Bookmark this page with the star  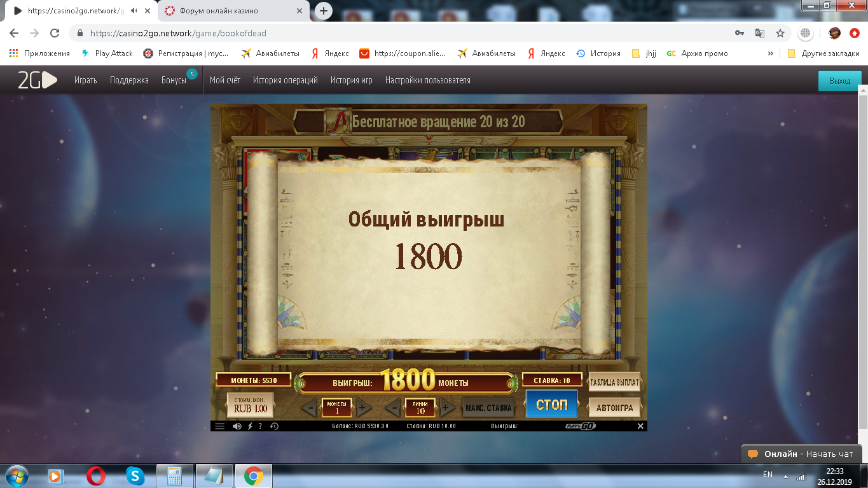click(x=780, y=33)
